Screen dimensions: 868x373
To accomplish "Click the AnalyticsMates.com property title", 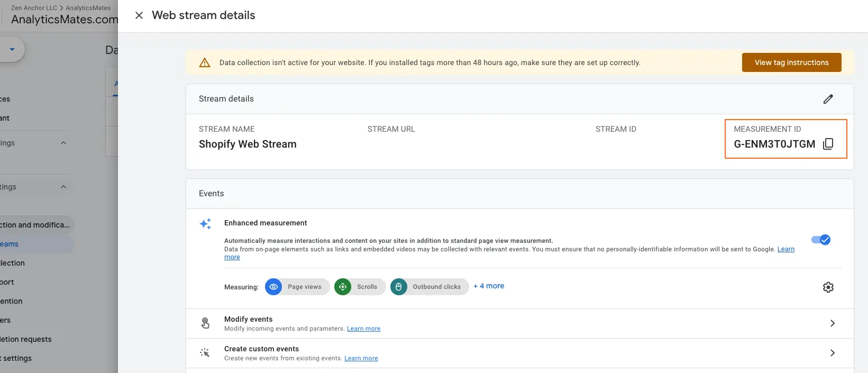I will pos(65,20).
